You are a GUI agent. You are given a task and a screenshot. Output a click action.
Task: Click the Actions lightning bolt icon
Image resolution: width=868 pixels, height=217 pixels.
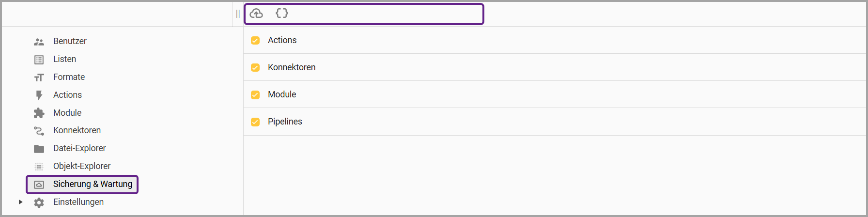click(x=39, y=95)
